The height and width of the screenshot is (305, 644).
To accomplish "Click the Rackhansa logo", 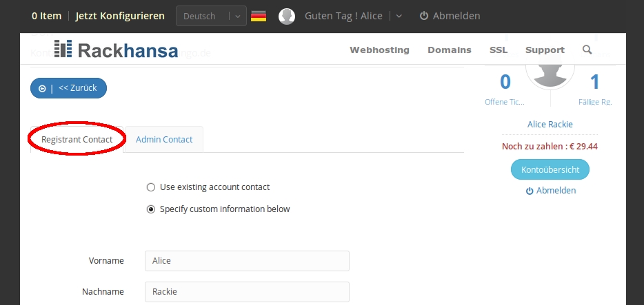I will [x=117, y=50].
